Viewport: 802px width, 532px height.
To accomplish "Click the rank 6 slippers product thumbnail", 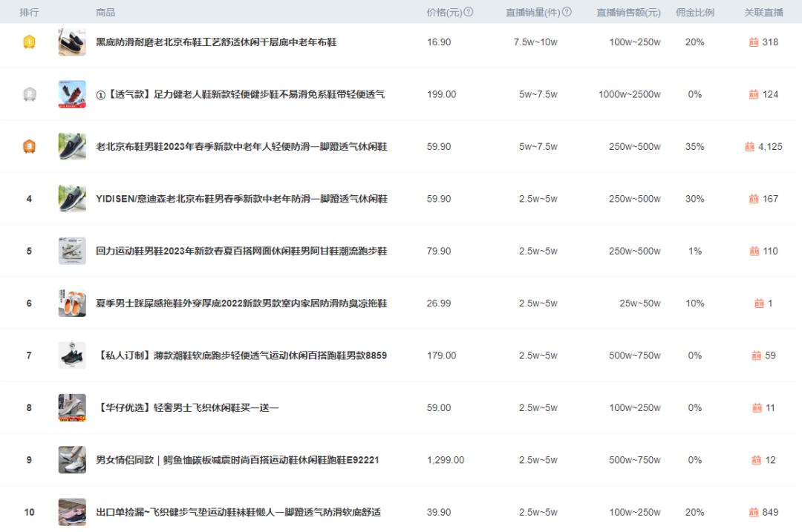I will [72, 303].
